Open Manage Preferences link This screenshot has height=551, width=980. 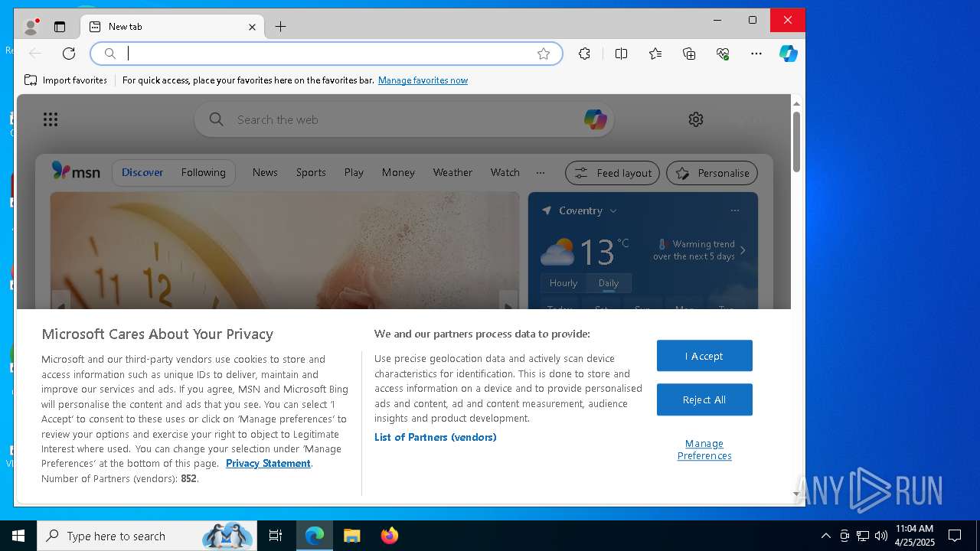click(x=704, y=449)
